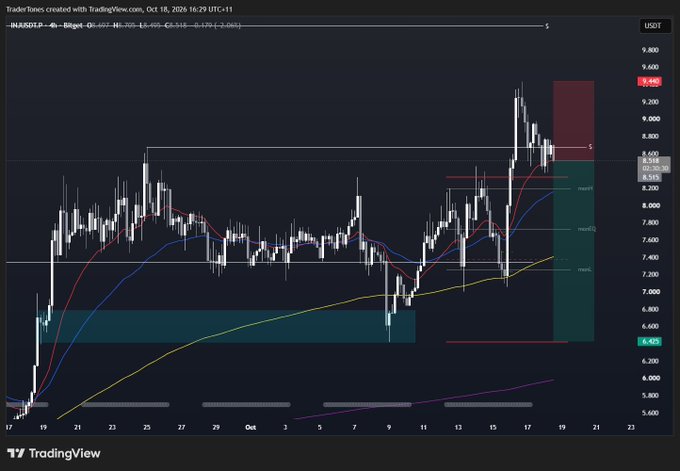The image size is (680, 471).
Task: Click the 6.600 price axis value
Action: click(x=650, y=326)
